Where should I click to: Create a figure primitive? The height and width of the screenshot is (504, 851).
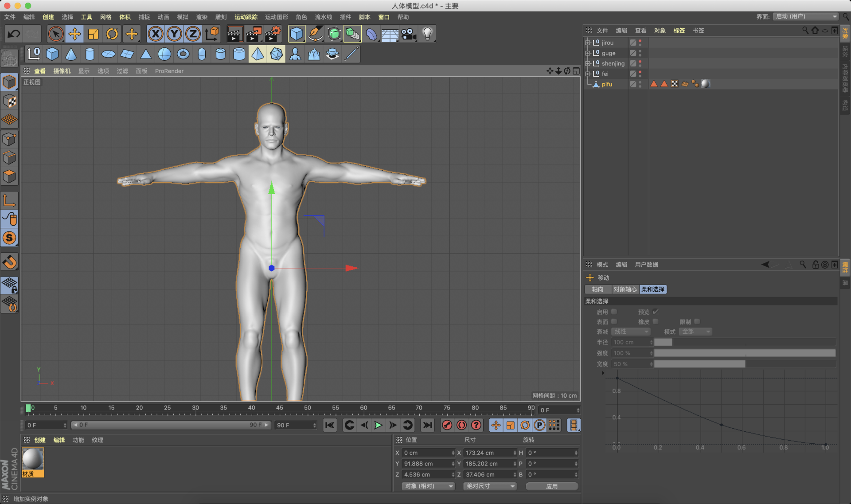[295, 54]
